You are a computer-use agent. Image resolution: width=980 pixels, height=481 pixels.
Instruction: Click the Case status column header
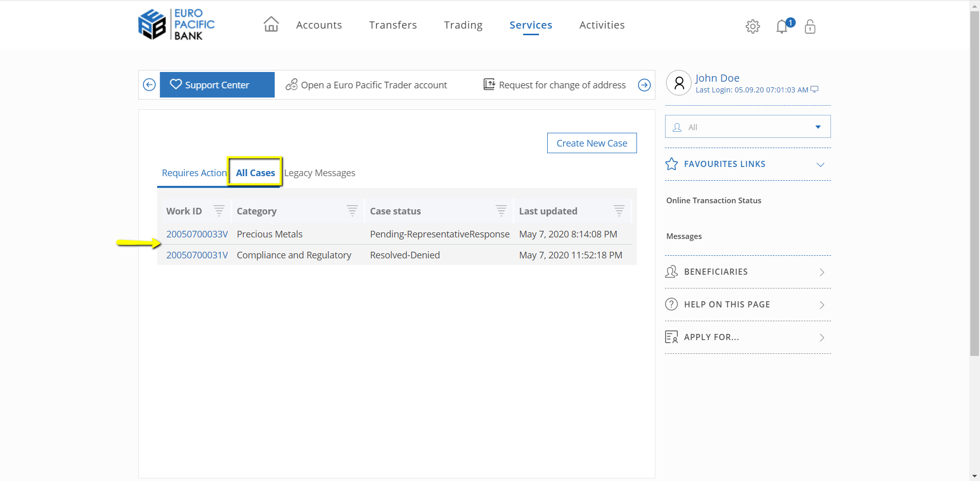pyautogui.click(x=396, y=211)
